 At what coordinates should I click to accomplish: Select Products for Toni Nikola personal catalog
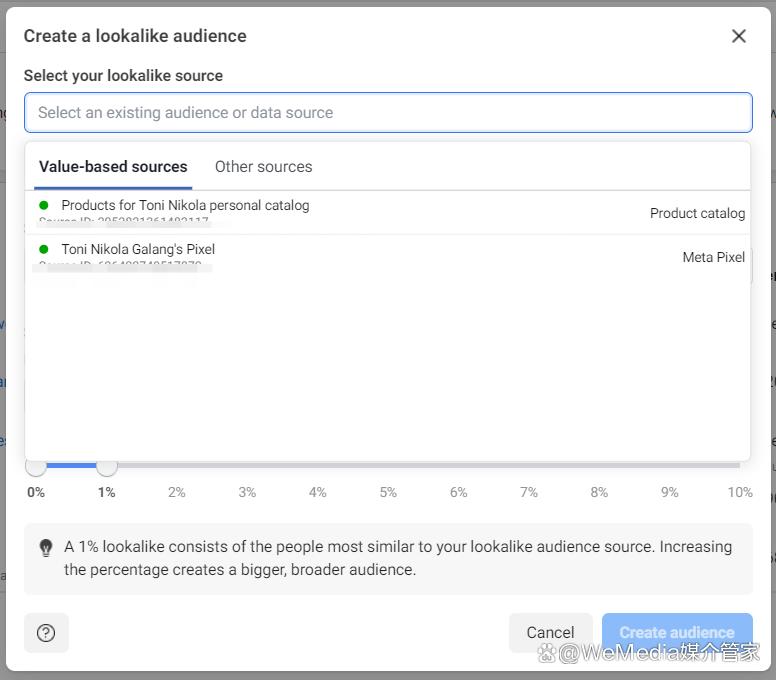[x=185, y=205]
